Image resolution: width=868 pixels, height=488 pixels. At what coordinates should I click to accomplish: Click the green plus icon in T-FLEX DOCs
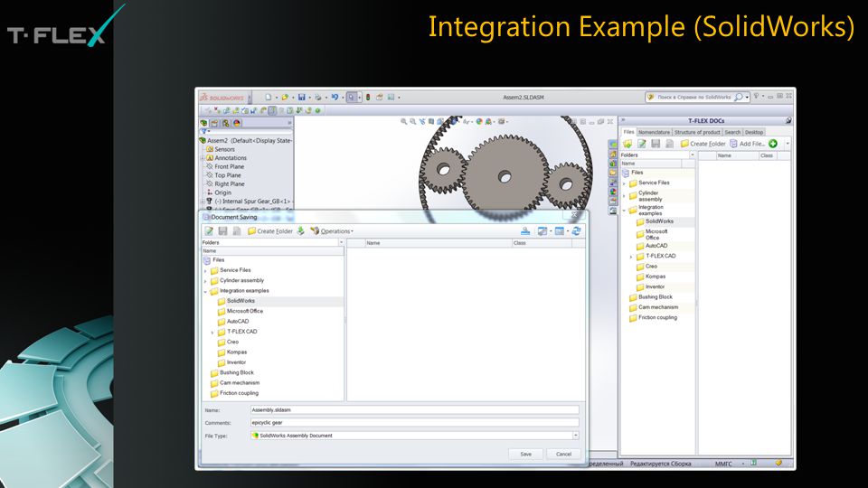point(773,144)
